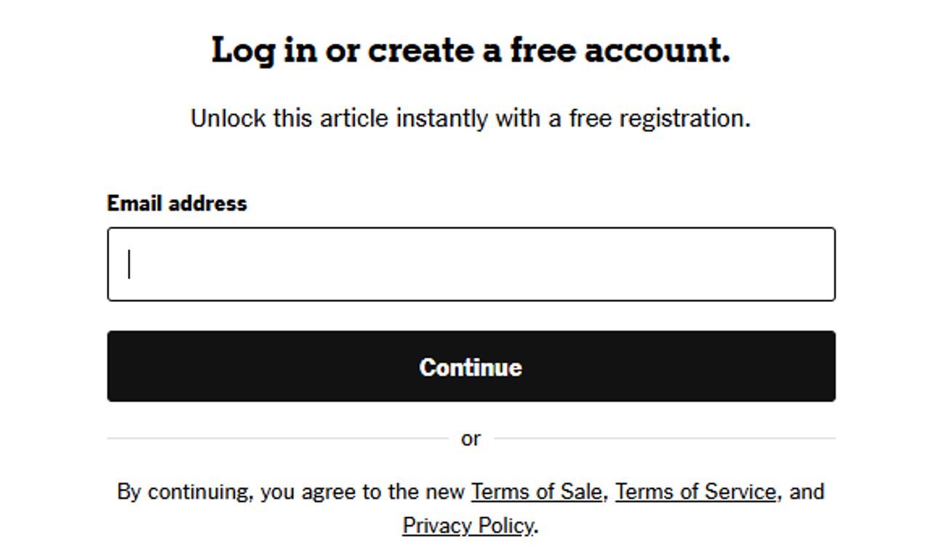Submit the email form with Continue
The height and width of the screenshot is (560, 931).
coord(471,367)
